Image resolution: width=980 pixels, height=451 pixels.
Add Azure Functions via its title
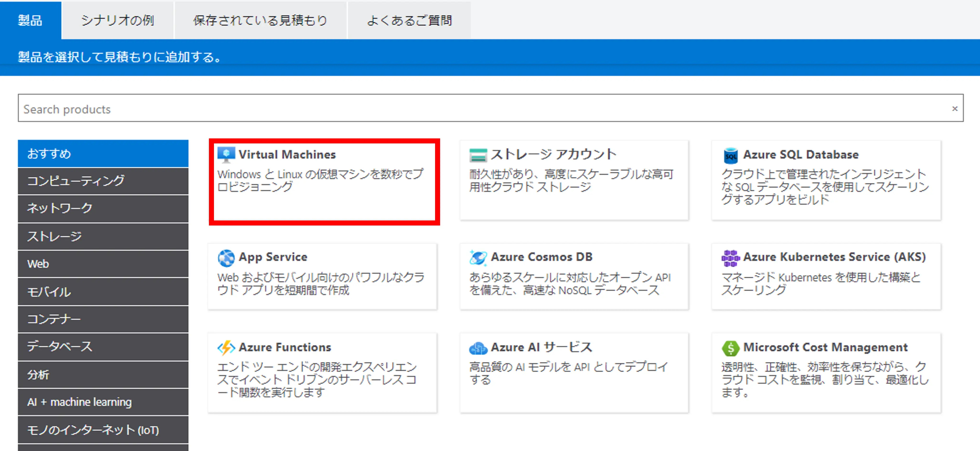(x=285, y=348)
